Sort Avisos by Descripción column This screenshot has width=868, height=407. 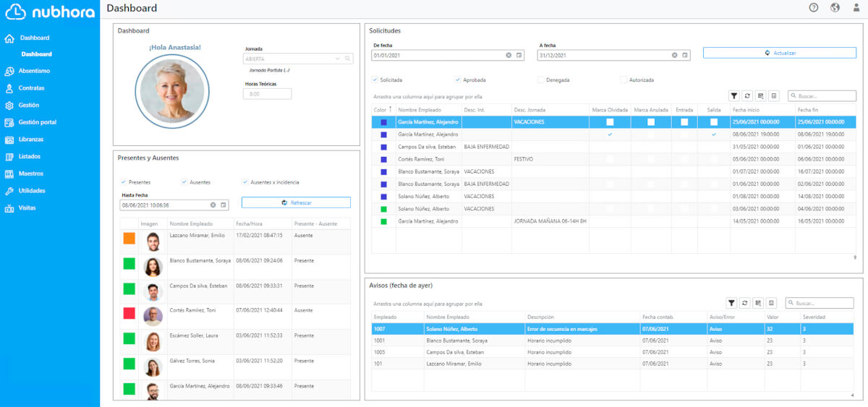point(582,317)
